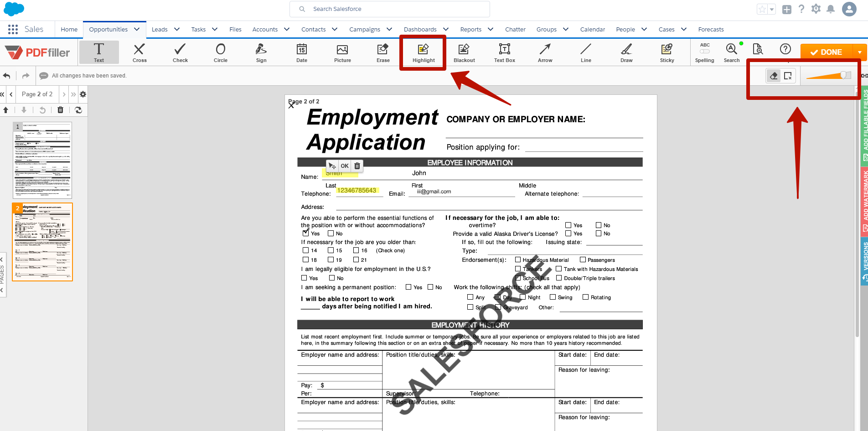868x431 pixels.
Task: Check the Hazardous Material endorsement
Action: pos(518,260)
